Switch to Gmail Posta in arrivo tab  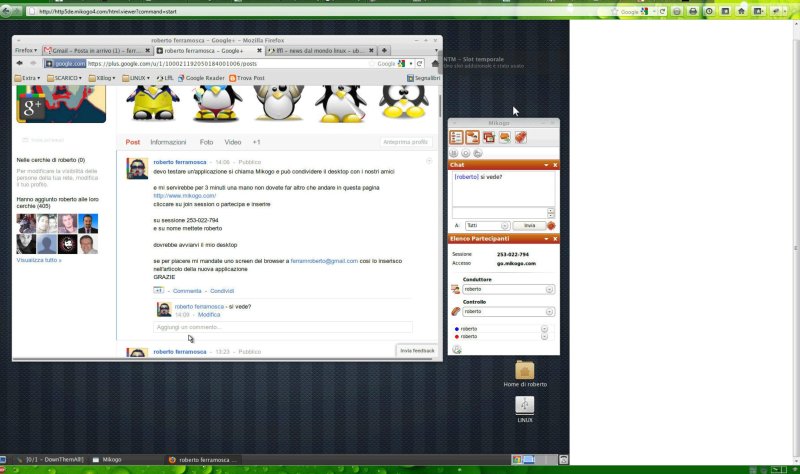click(x=96, y=51)
